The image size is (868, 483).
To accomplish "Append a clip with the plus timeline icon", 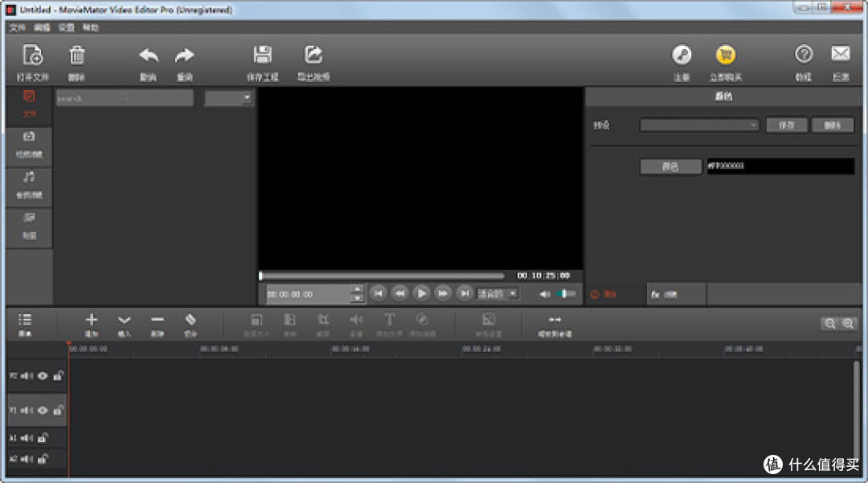I will point(92,320).
